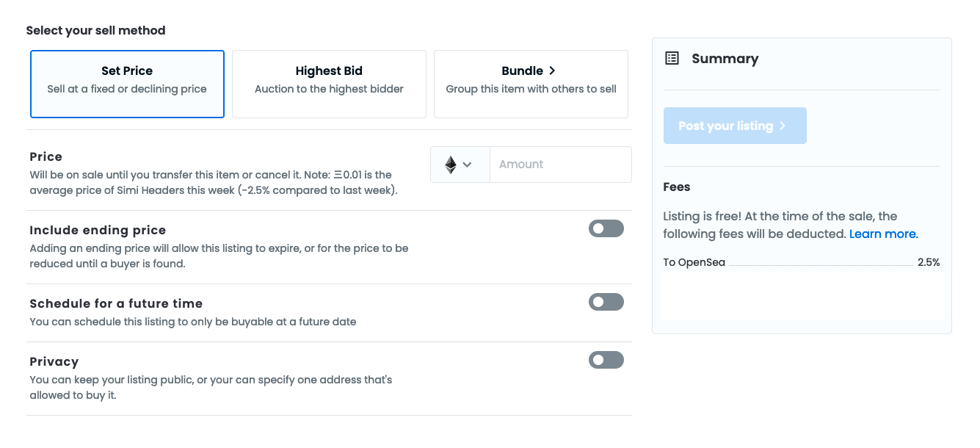980x448 pixels.
Task: Choose the Highest Bid sell method
Action: 329,84
